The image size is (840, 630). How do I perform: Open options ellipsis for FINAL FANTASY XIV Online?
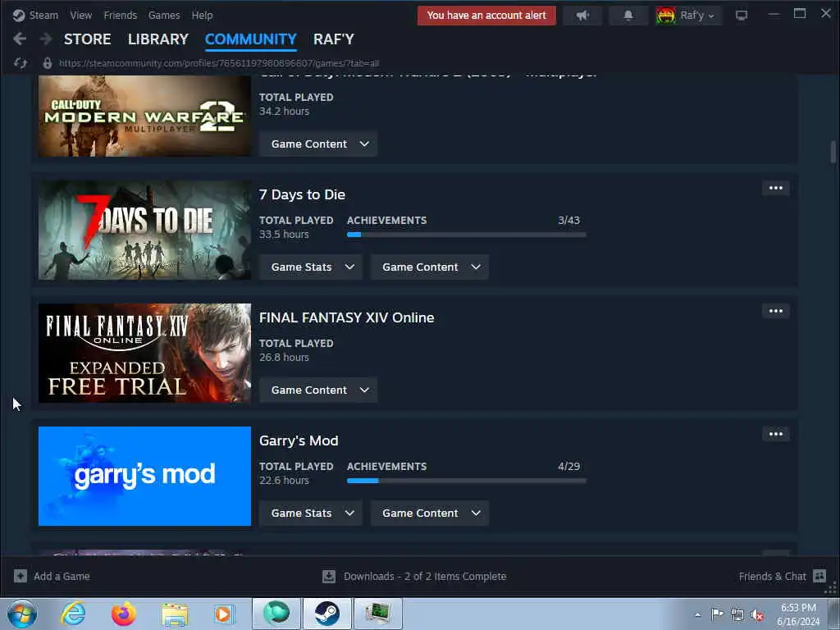(x=776, y=311)
